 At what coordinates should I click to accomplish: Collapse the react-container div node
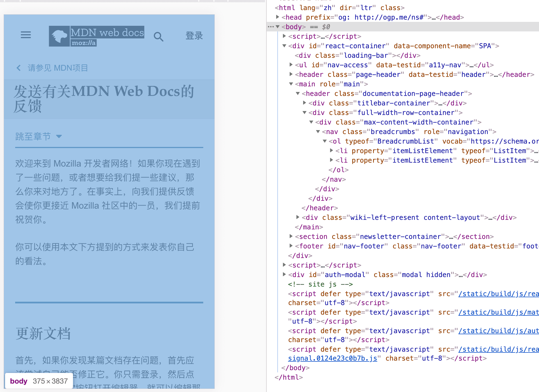pyautogui.click(x=284, y=46)
